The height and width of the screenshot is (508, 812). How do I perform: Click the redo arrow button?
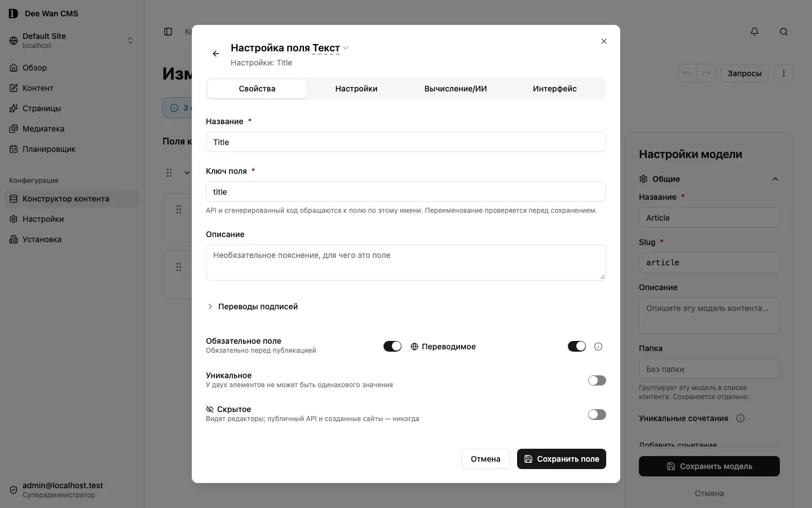(x=706, y=73)
